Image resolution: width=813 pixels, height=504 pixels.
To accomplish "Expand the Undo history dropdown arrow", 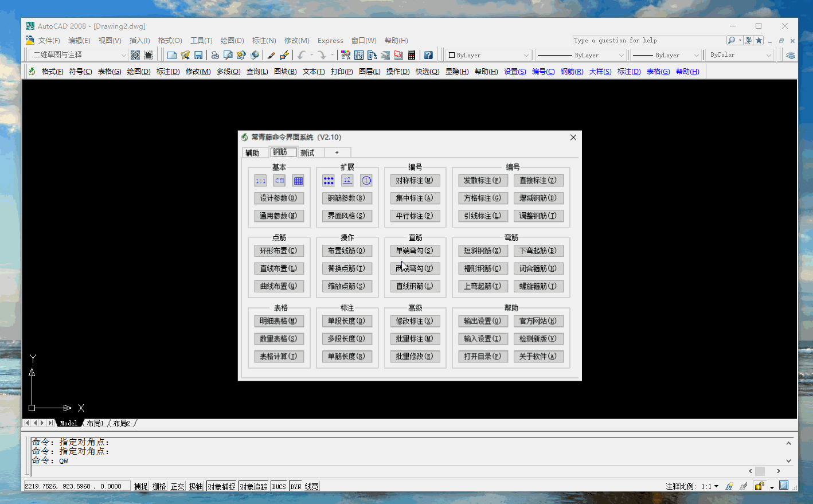I will click(312, 55).
